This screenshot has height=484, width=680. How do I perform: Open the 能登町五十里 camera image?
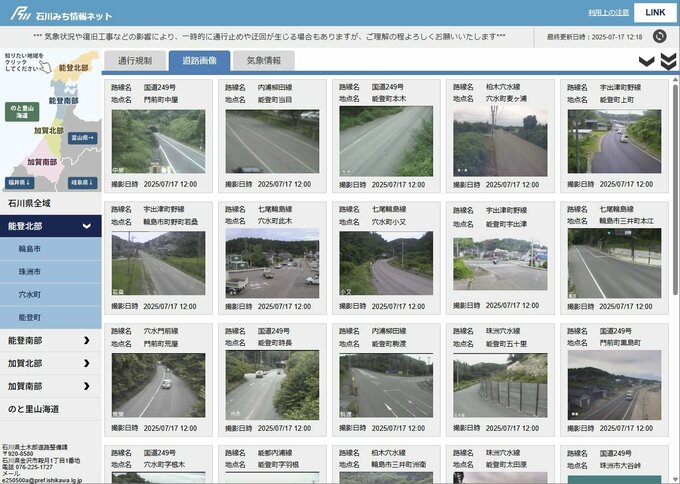tap(500, 385)
